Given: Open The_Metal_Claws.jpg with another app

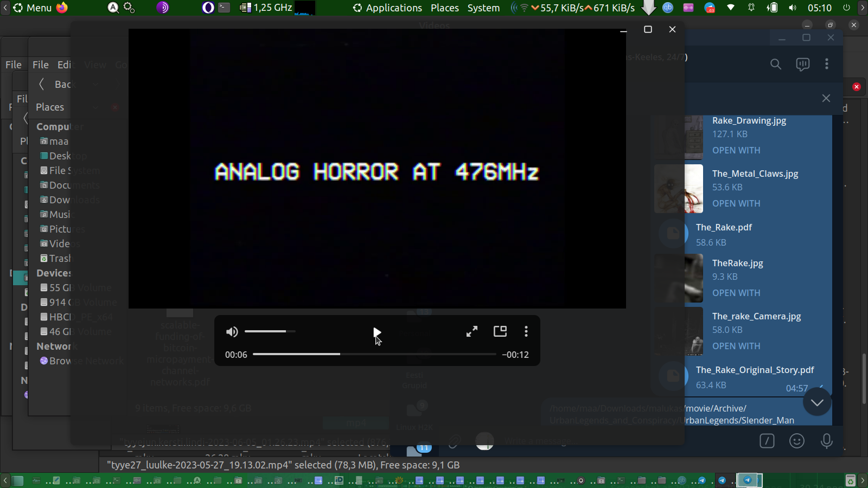Looking at the screenshot, I should [x=736, y=203].
